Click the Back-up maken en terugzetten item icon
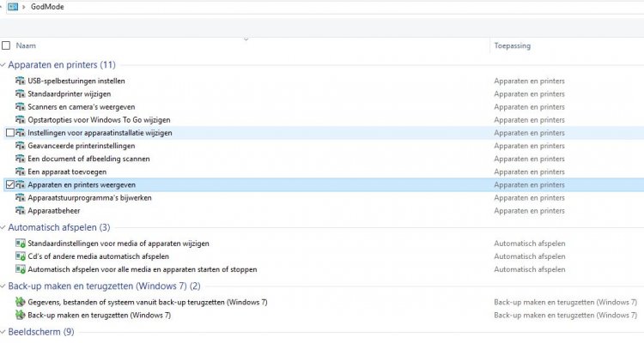 click(x=21, y=316)
